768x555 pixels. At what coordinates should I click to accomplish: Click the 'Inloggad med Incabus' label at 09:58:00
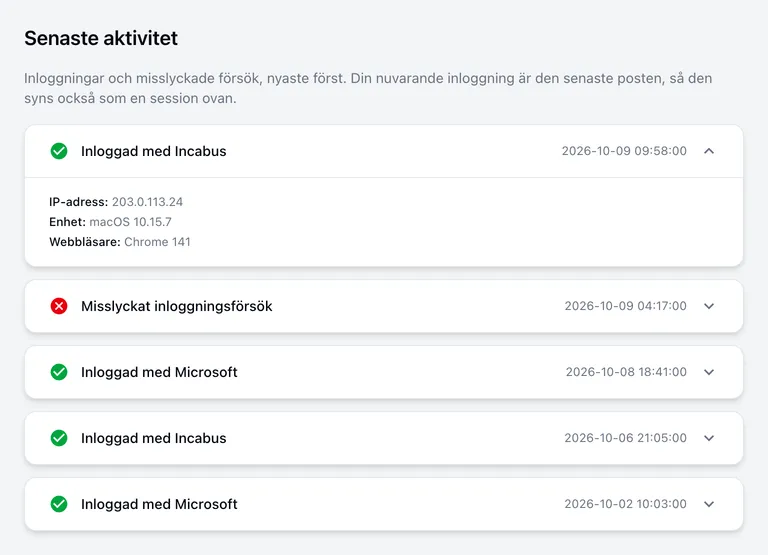click(x=154, y=151)
